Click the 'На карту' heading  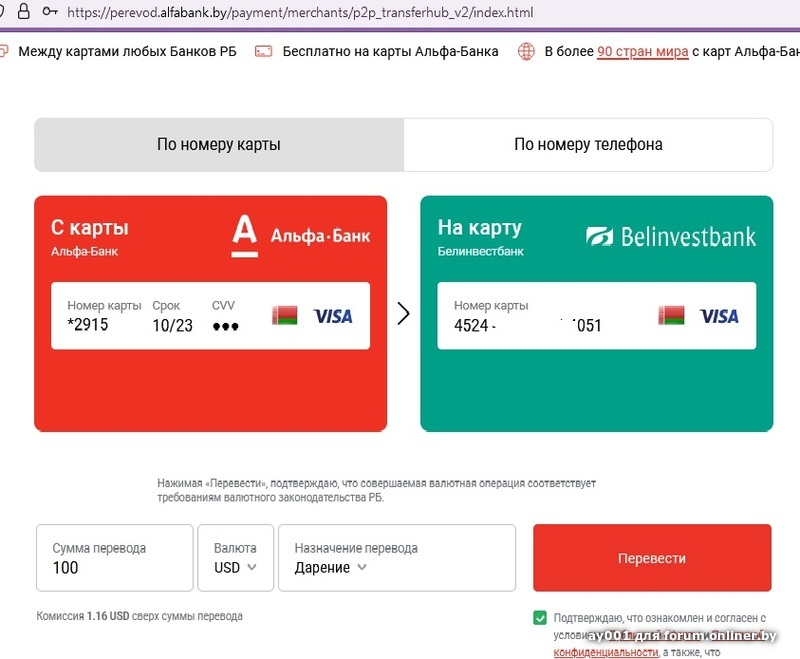click(x=480, y=228)
